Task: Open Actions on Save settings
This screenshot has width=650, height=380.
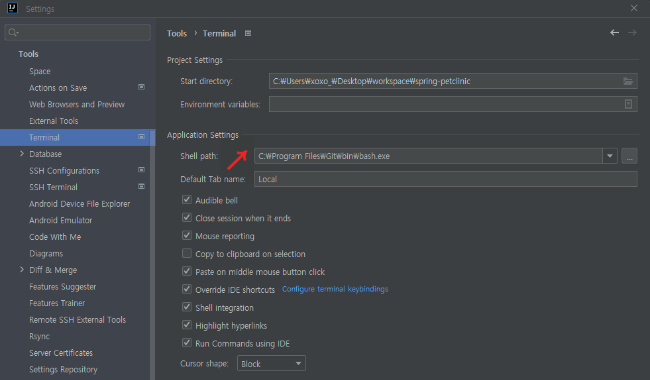Action: 58,88
